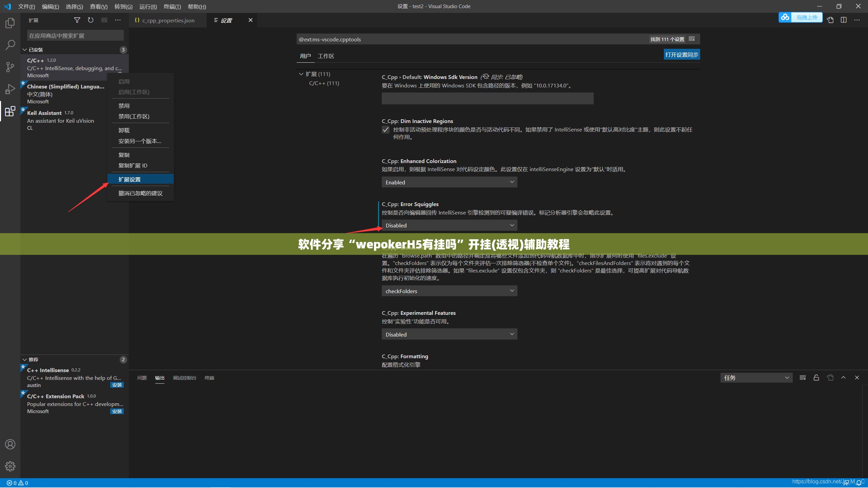Choose 撤消已忽略的建议 in context menu
Image resolution: width=868 pixels, height=488 pixels.
pos(140,193)
